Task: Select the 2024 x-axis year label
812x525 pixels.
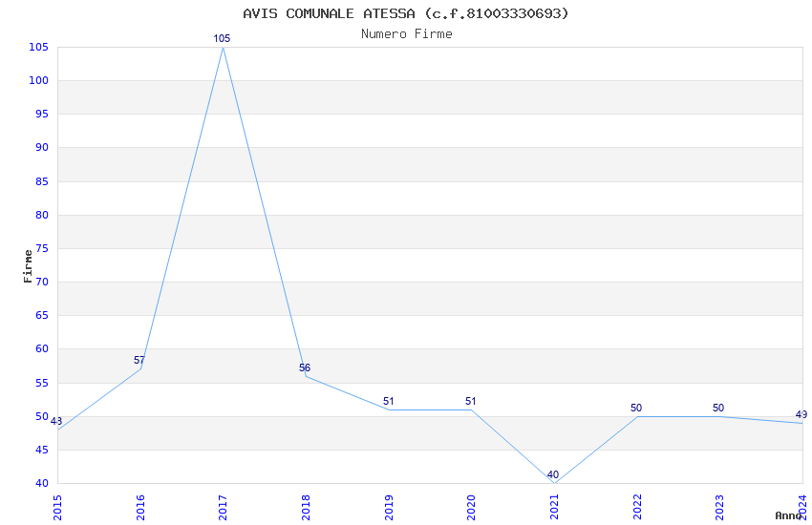Action: tap(802, 508)
